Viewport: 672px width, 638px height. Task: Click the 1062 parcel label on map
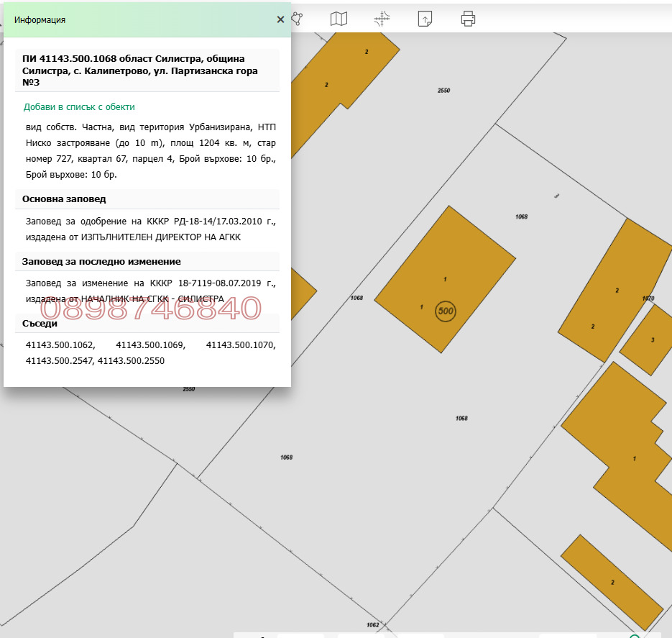[x=373, y=625]
